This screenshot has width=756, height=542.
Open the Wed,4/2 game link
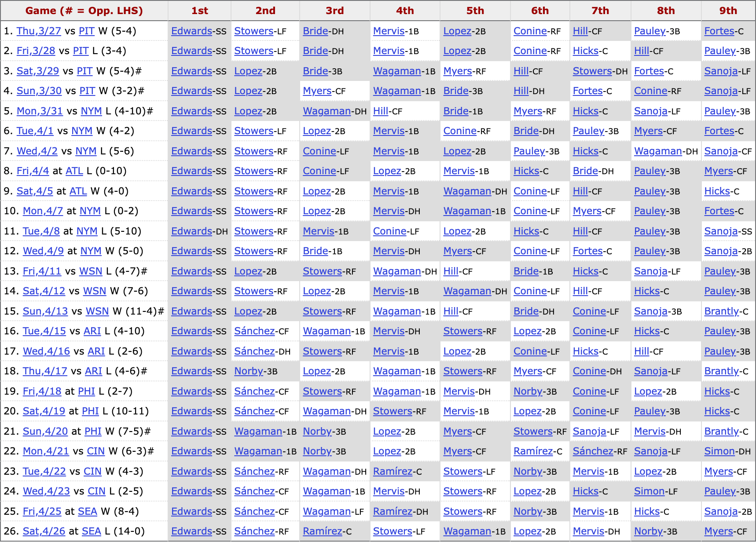(37, 151)
